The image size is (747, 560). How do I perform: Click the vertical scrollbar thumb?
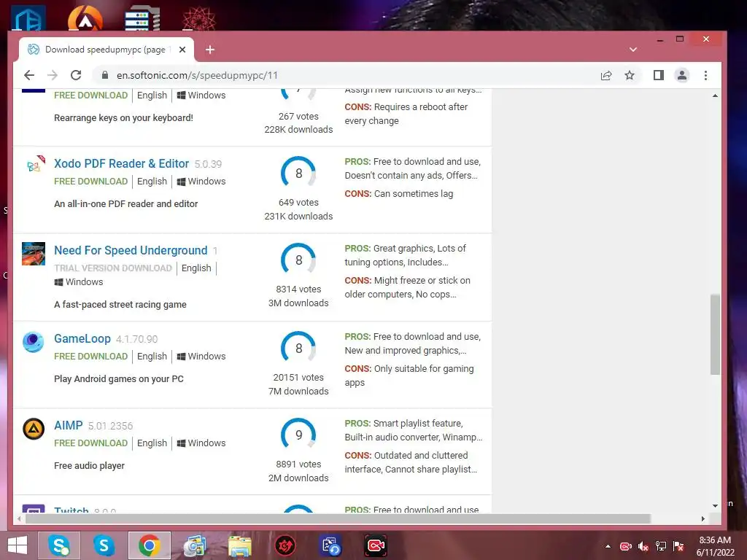[x=715, y=334]
